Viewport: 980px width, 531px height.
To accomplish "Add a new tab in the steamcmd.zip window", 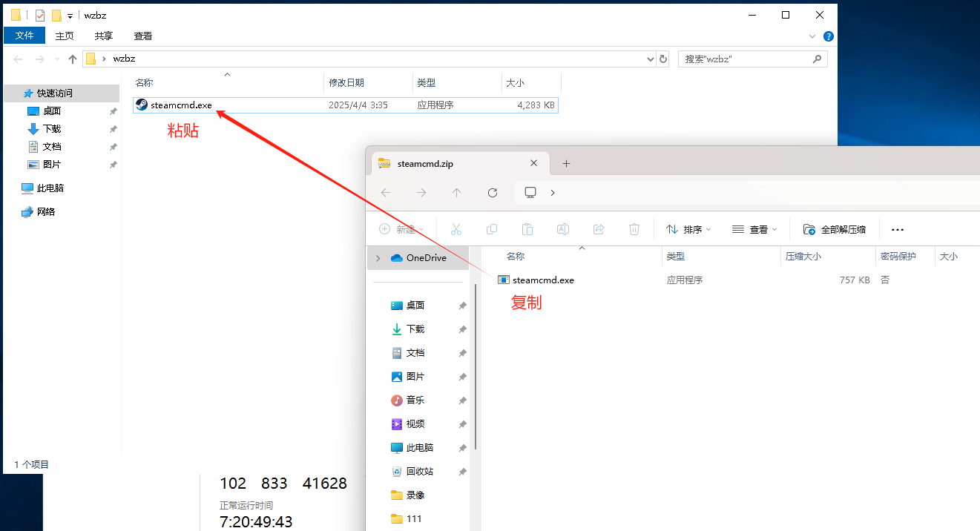I will pos(566,163).
